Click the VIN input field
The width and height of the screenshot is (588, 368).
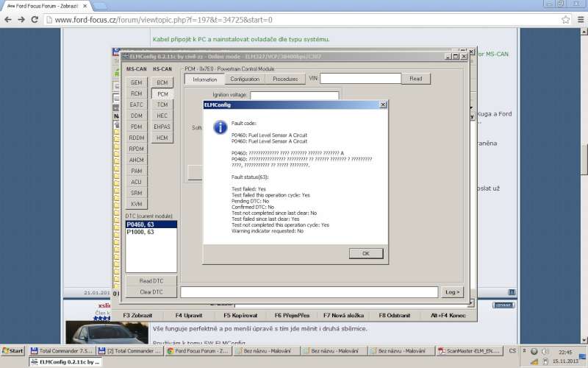coord(359,79)
